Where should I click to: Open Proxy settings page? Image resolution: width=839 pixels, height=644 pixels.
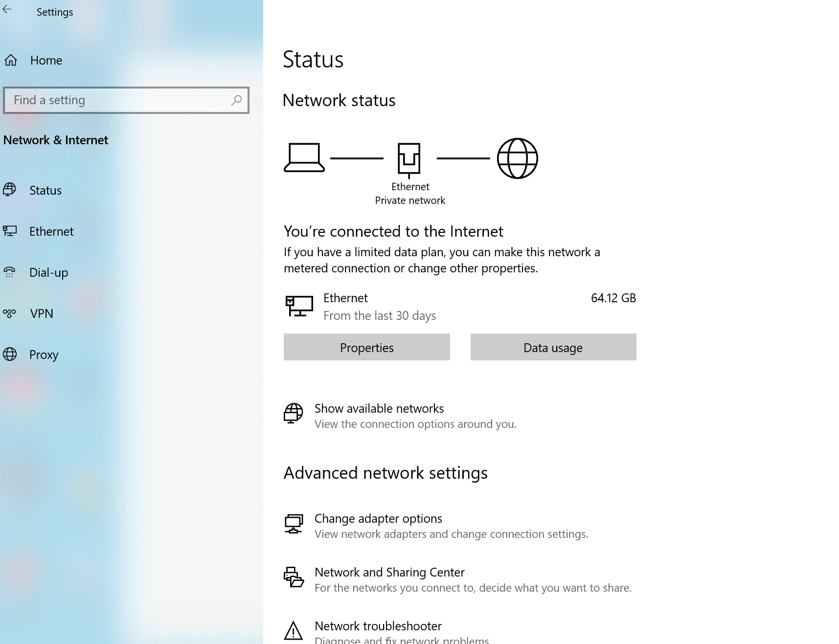44,355
